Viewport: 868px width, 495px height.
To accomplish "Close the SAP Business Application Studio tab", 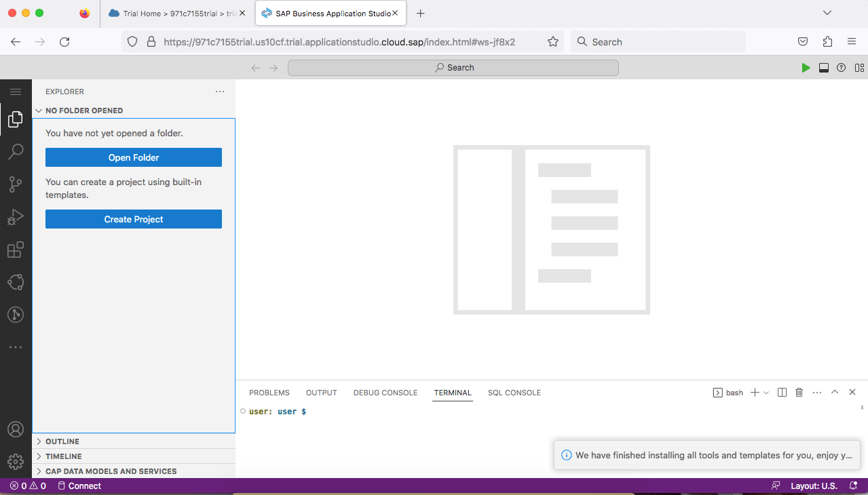I will click(x=395, y=13).
